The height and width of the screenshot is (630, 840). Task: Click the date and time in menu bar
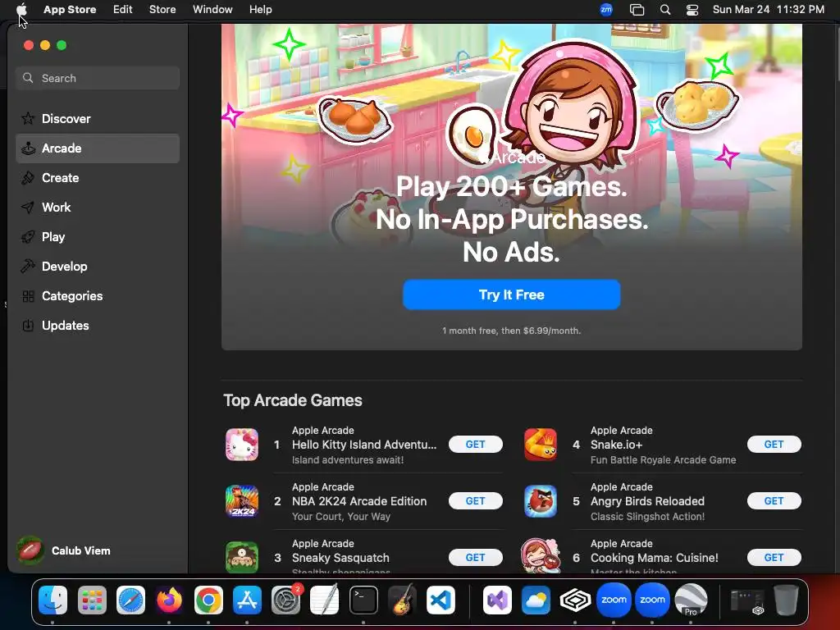pos(768,9)
